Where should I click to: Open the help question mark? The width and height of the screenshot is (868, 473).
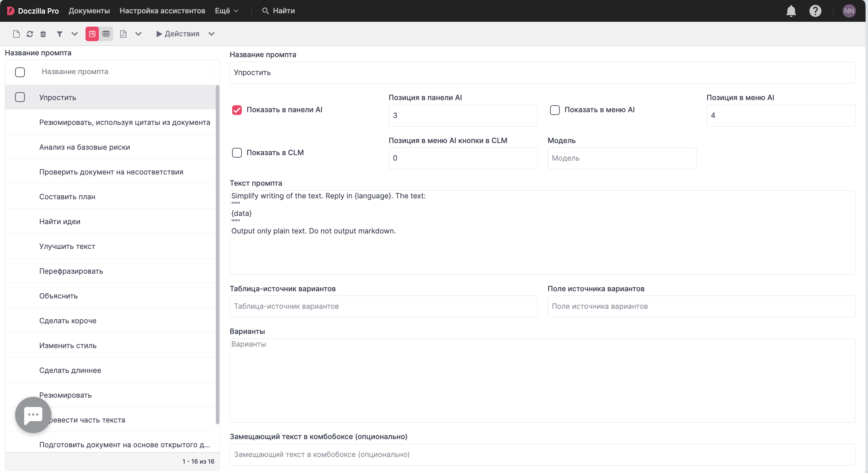[815, 11]
